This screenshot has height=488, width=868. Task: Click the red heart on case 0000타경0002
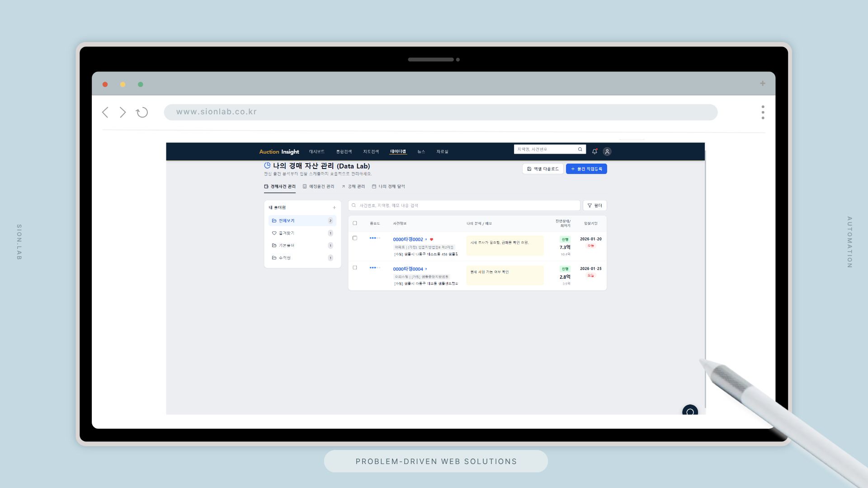point(431,239)
